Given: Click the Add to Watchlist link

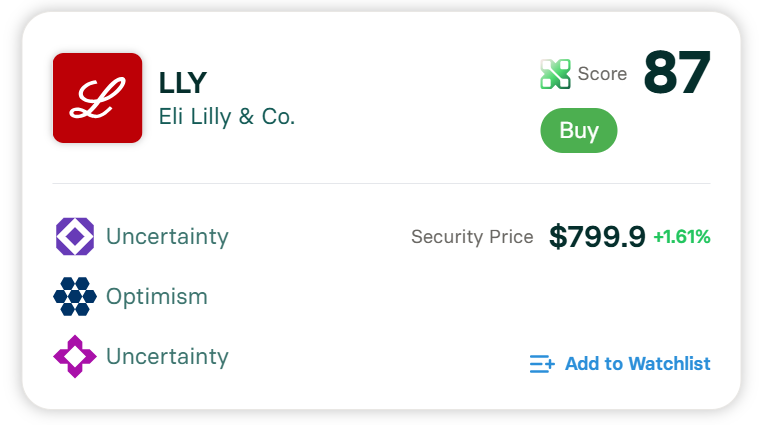Looking at the screenshot, I should pyautogui.click(x=637, y=364).
